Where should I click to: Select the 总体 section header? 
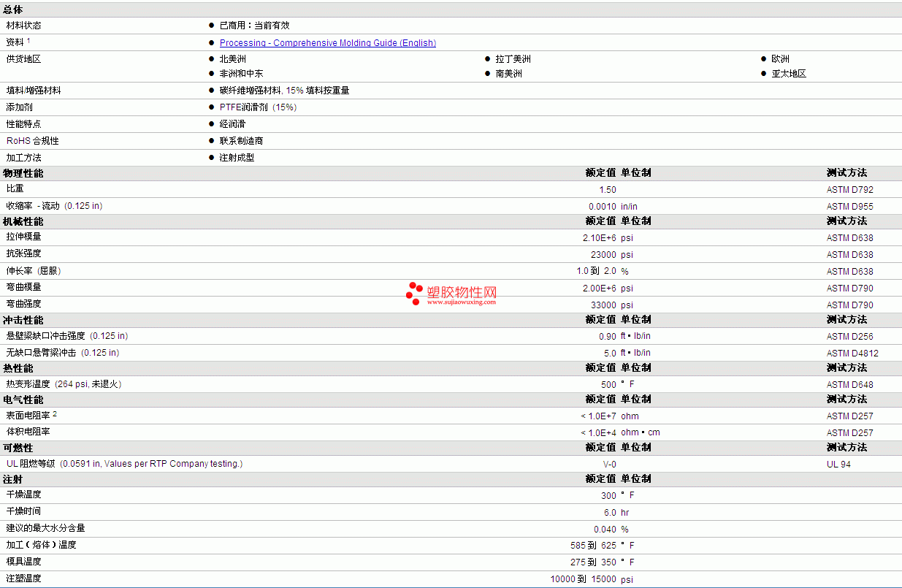click(13, 9)
